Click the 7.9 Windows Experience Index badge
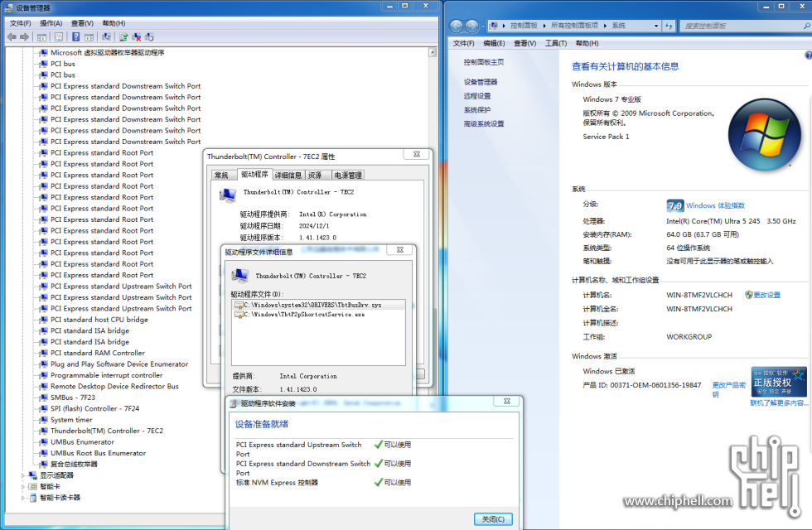The width and height of the screenshot is (812, 530). click(x=674, y=205)
